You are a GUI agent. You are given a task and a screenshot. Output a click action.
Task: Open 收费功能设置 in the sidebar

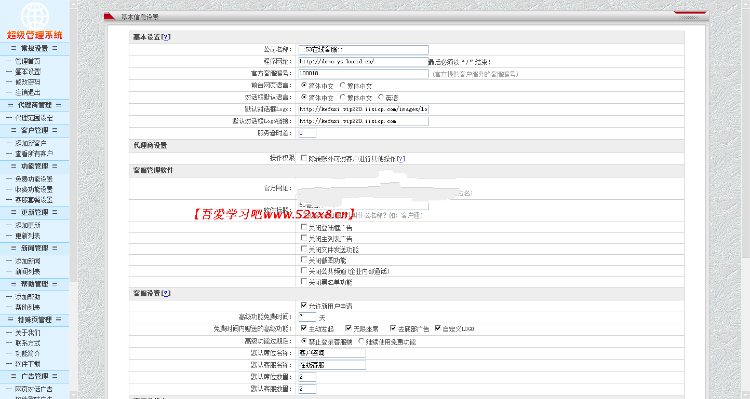click(x=34, y=189)
